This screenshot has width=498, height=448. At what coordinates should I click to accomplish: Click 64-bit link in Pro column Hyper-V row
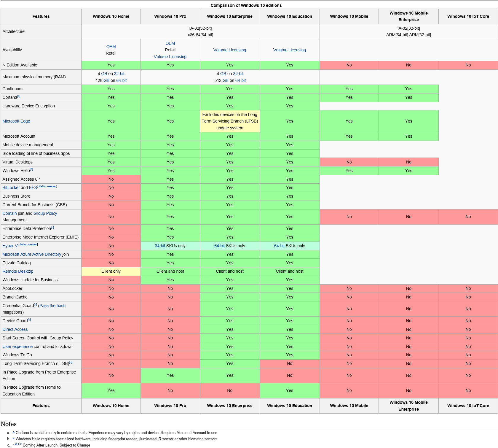(x=160, y=246)
